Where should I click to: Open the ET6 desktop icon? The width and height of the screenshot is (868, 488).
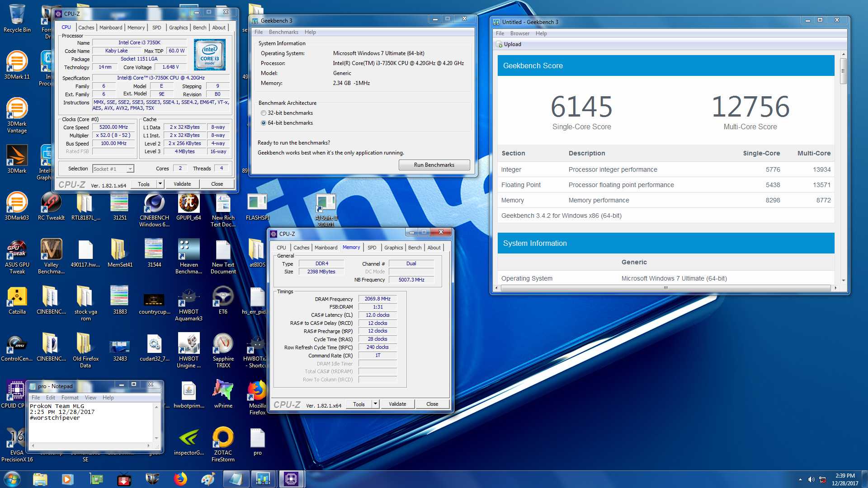coord(223,301)
